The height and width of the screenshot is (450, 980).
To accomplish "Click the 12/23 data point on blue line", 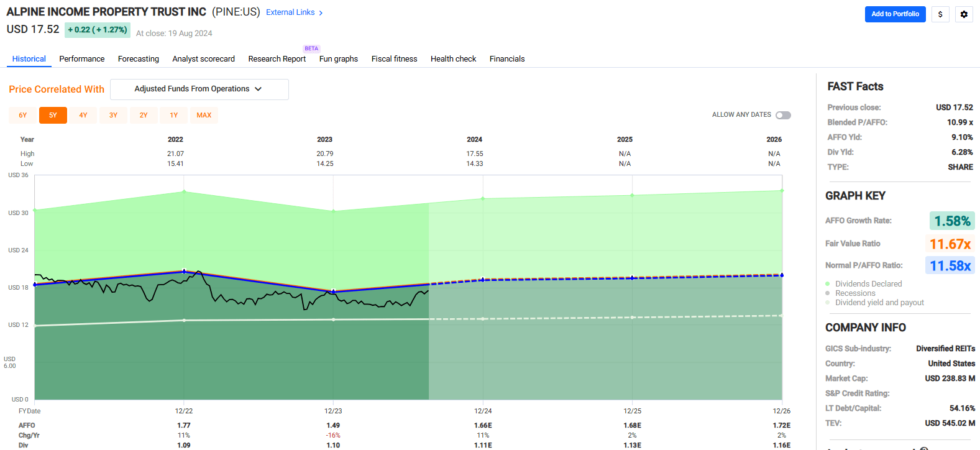I will tap(334, 292).
